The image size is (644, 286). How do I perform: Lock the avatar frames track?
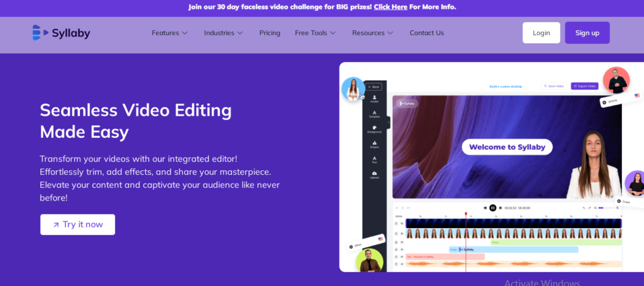pyautogui.click(x=396, y=233)
